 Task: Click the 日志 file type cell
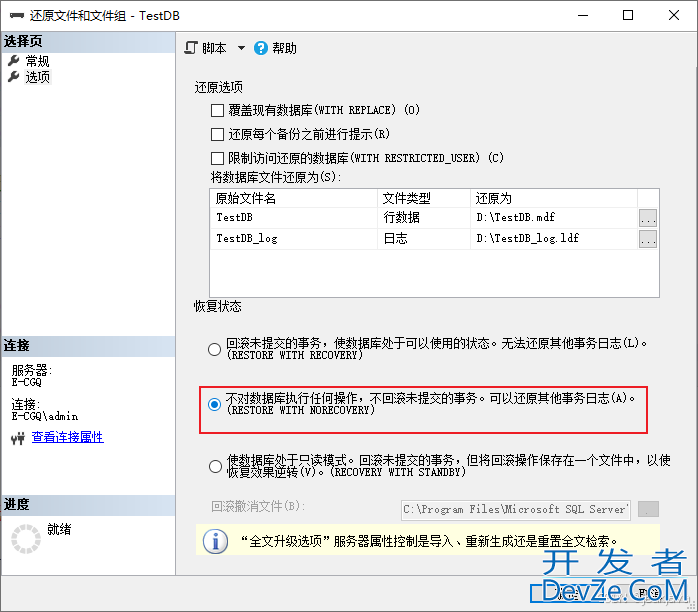424,239
